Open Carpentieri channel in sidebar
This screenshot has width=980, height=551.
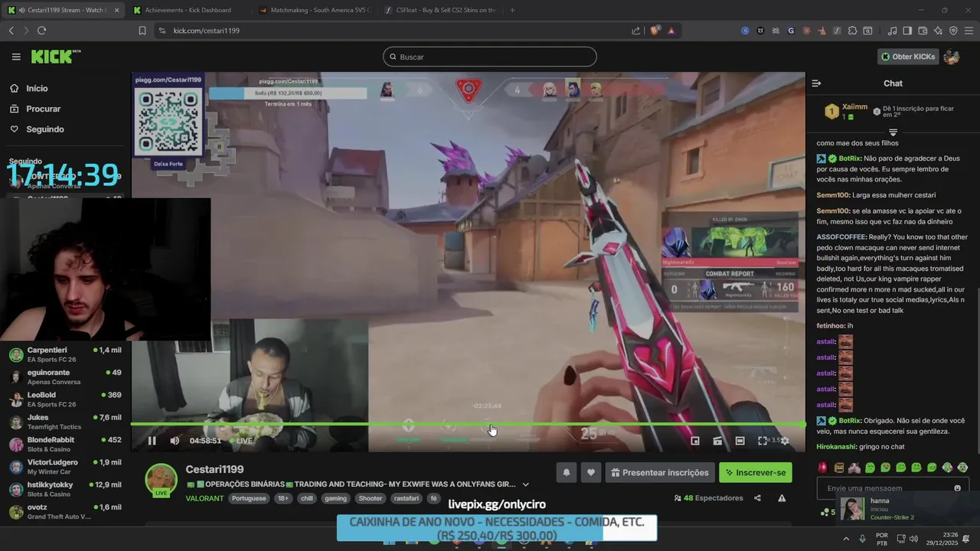(65, 354)
